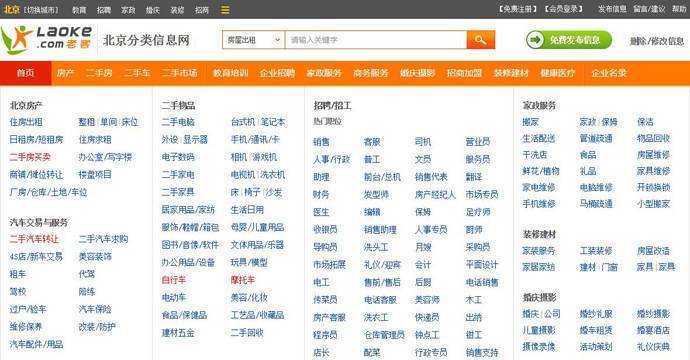The height and width of the screenshot is (360, 690).
Task: Click the 发布信息 link in top bar
Action: (x=612, y=9)
